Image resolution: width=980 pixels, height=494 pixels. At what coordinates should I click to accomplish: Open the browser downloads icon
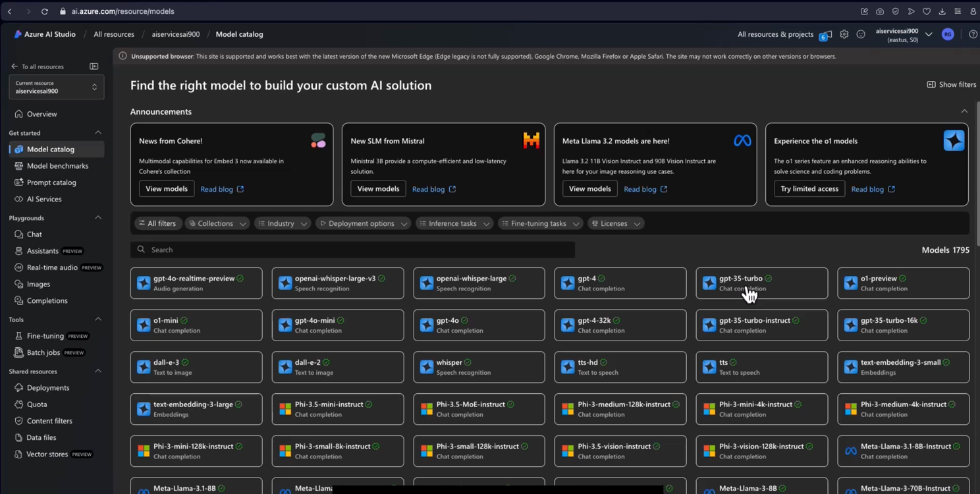click(x=942, y=11)
